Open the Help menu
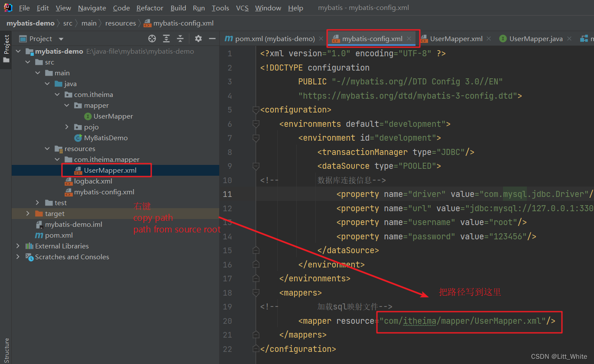The width and height of the screenshot is (594, 364). pyautogui.click(x=295, y=8)
